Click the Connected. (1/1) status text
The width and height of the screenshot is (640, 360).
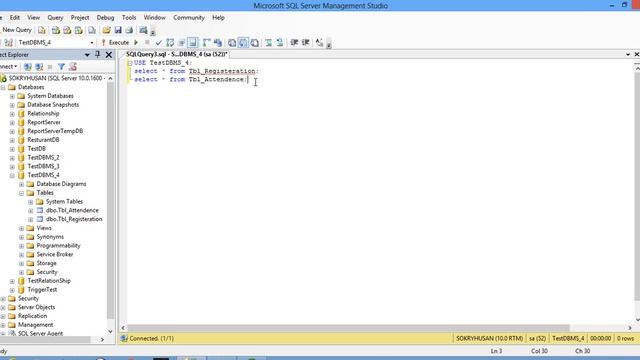click(x=151, y=338)
